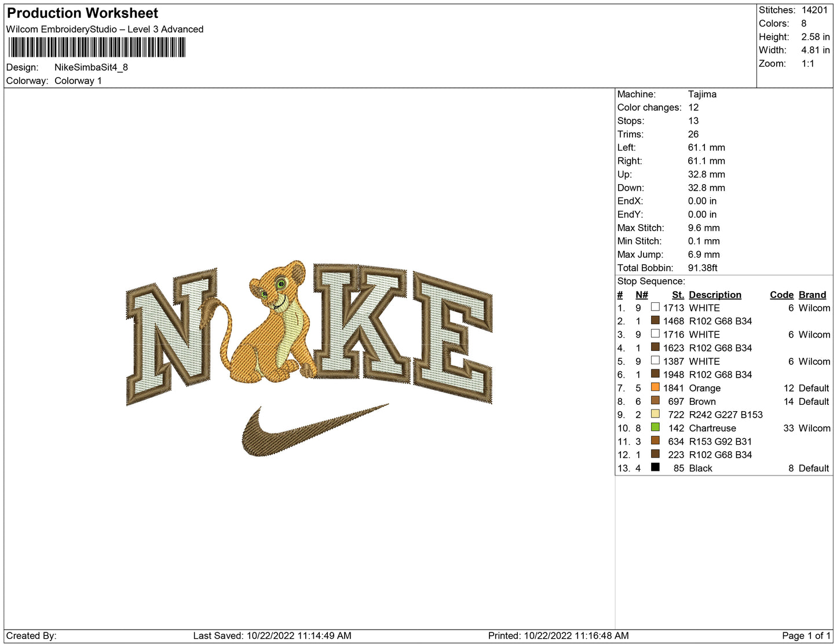Click the brown swatch for stitch 223

pyautogui.click(x=655, y=453)
